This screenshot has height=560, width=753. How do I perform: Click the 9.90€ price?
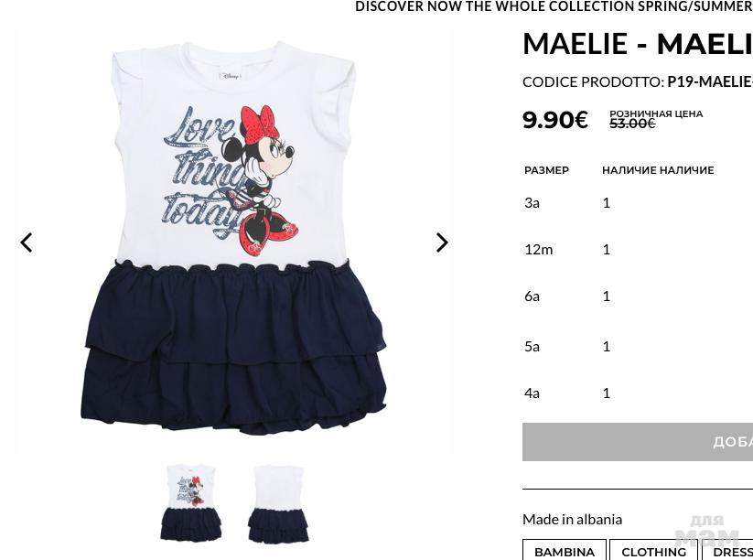[555, 120]
